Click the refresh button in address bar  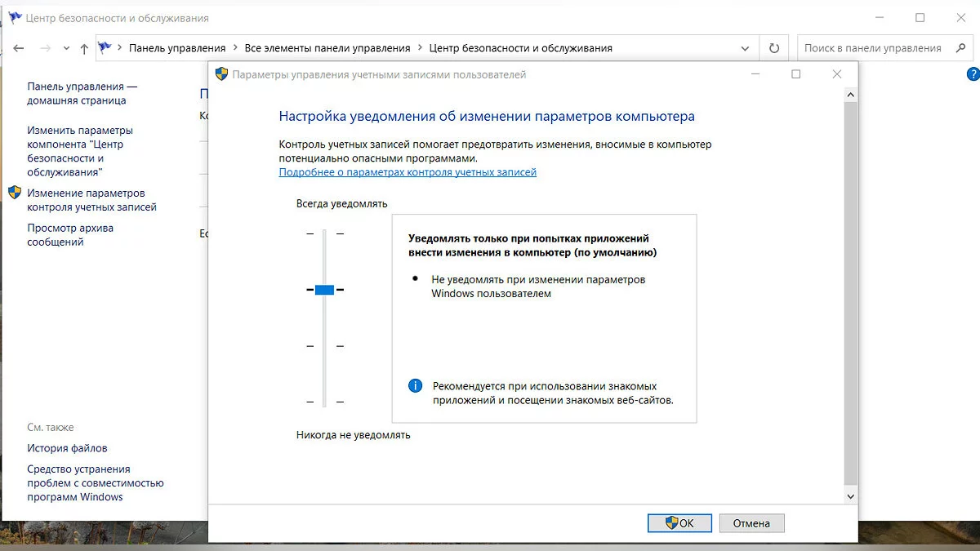[x=774, y=48]
